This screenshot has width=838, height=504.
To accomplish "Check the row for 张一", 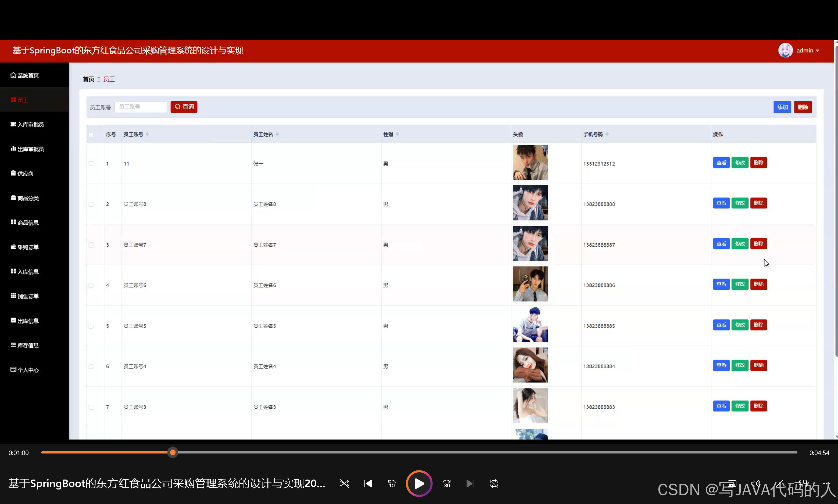I will coord(91,163).
